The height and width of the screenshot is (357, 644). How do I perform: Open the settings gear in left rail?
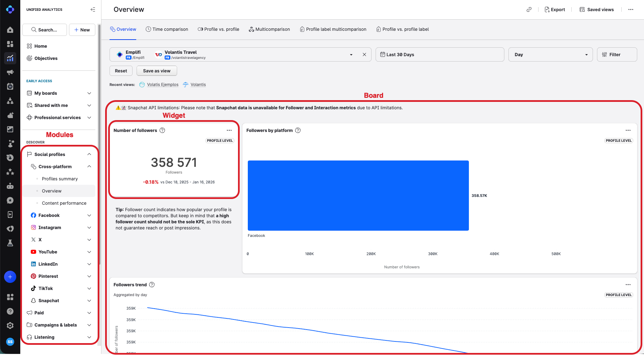pos(10,326)
